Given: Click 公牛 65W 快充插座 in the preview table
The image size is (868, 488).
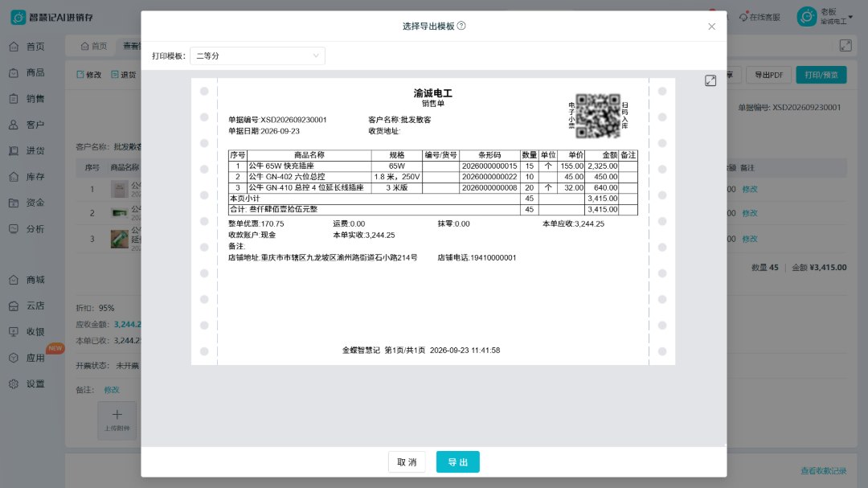Looking at the screenshot, I should tap(281, 166).
